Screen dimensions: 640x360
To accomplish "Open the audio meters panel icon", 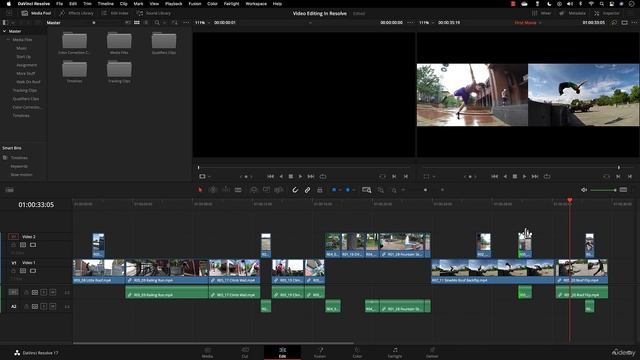I will click(623, 190).
